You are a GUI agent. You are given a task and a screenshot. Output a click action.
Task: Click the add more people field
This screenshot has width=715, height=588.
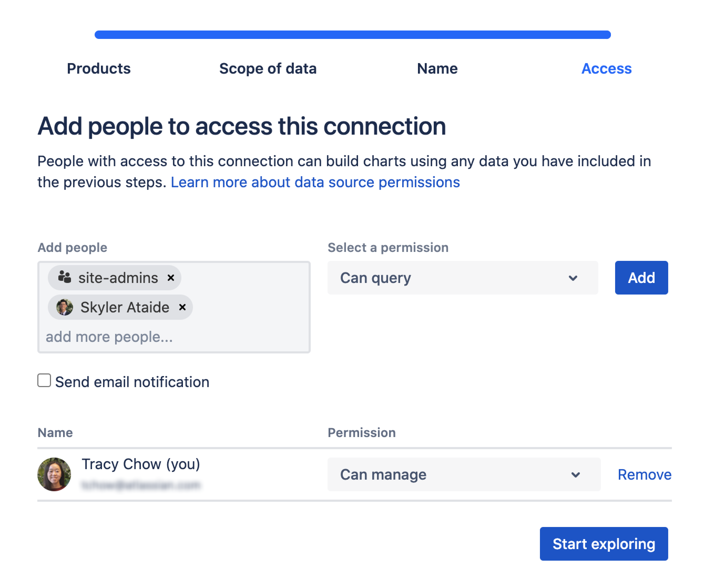[x=109, y=337]
